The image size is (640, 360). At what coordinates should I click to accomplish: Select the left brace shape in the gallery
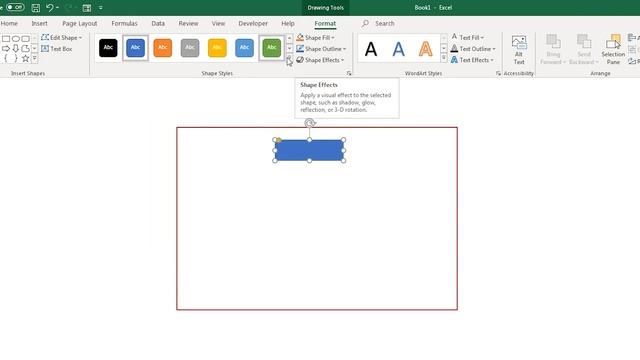click(x=6, y=58)
